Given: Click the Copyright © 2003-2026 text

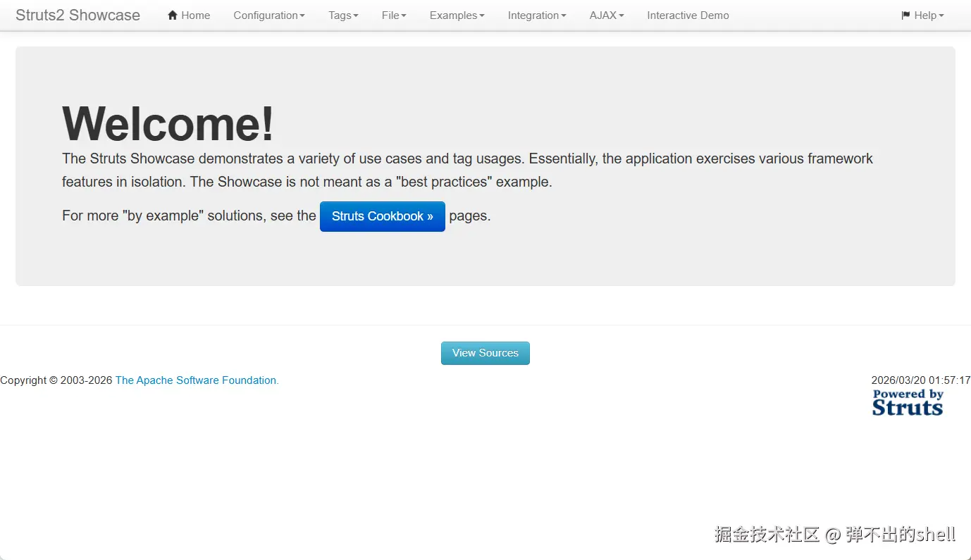Looking at the screenshot, I should 56,380.
